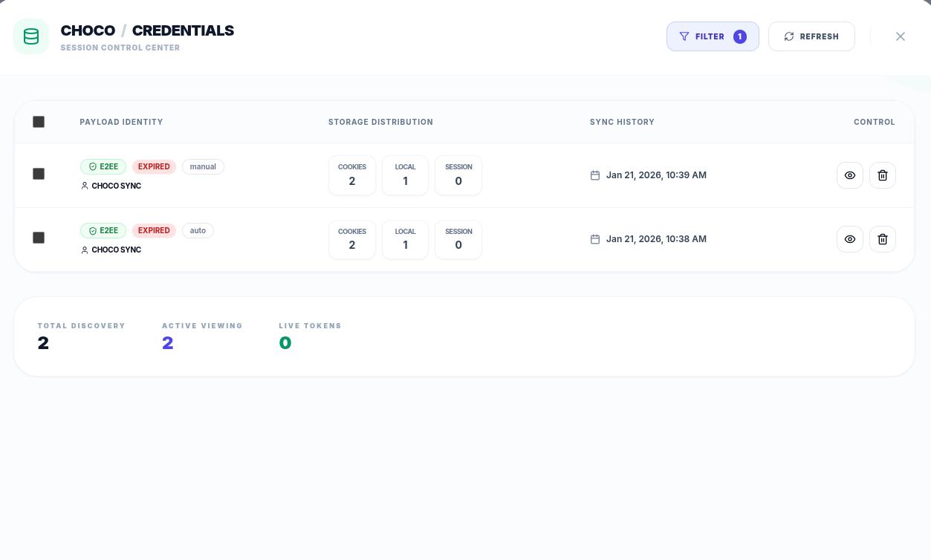
Task: Click the E2EE badge on manual entry
Action: click(x=103, y=167)
